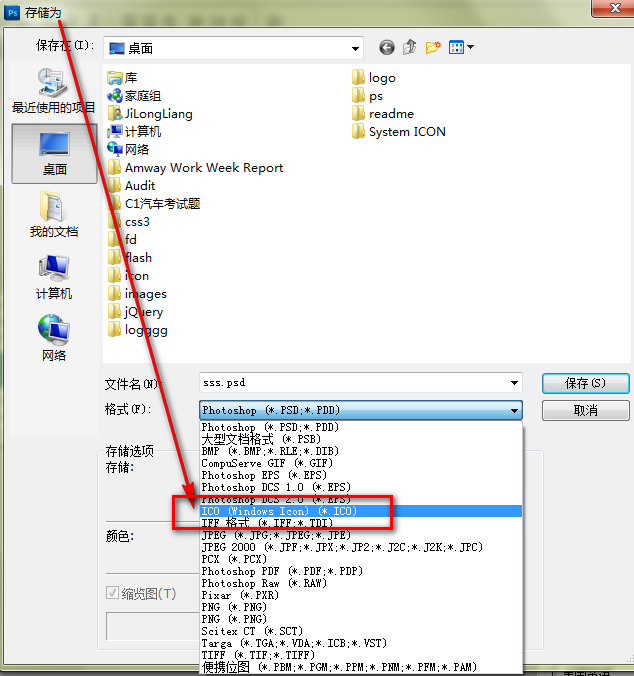The height and width of the screenshot is (676, 634).
Task: Click the 取消 button
Action: pyautogui.click(x=585, y=410)
